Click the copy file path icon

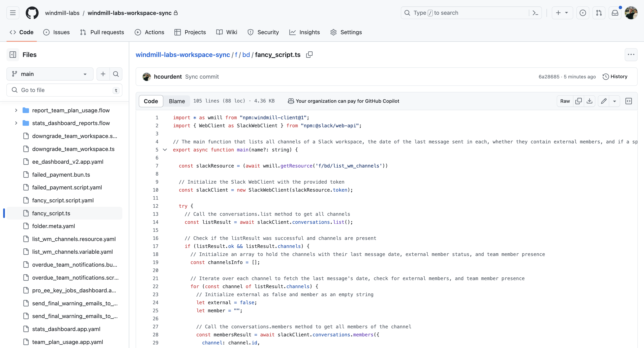(309, 55)
